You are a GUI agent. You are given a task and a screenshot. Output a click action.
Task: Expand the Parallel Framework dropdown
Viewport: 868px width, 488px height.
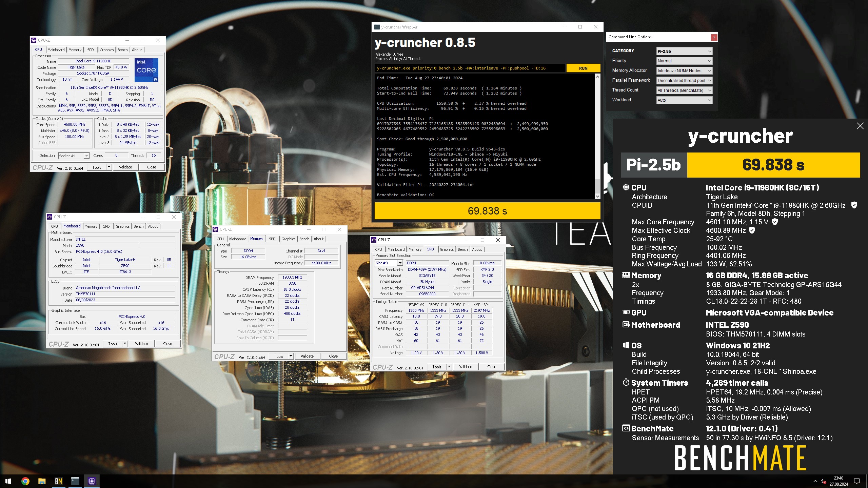click(x=684, y=81)
